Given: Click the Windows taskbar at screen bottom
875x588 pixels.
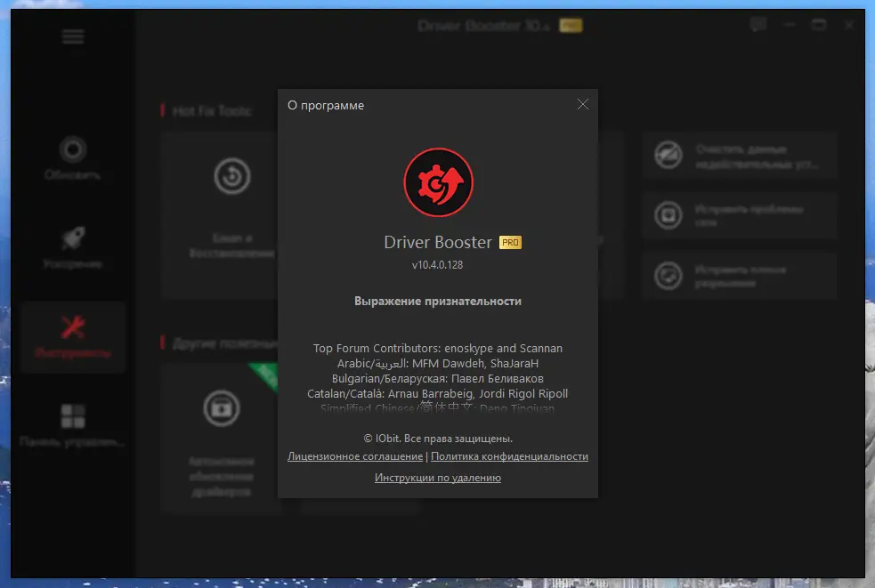Looking at the screenshot, I should [437, 582].
